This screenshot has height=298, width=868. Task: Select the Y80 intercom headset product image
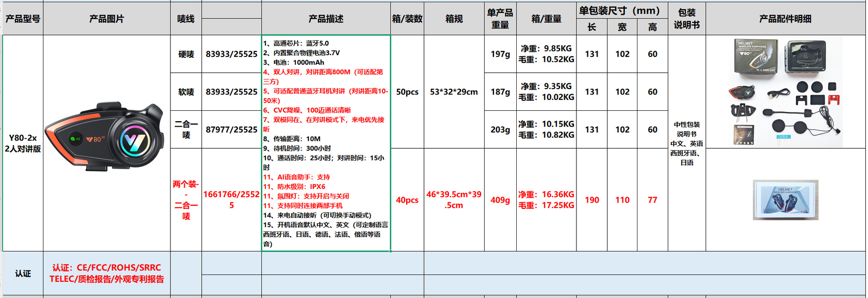pos(105,137)
